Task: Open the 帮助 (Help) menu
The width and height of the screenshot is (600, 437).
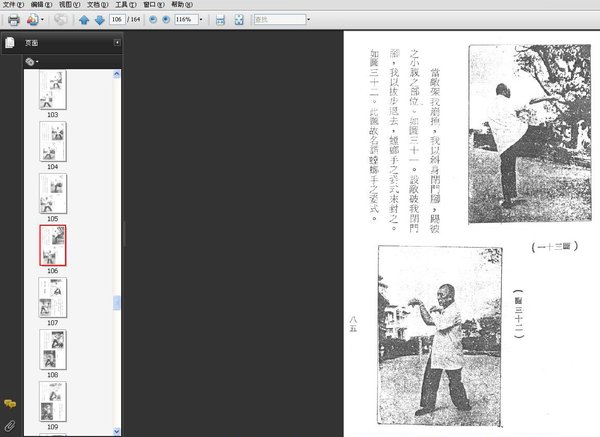Action: [182, 5]
